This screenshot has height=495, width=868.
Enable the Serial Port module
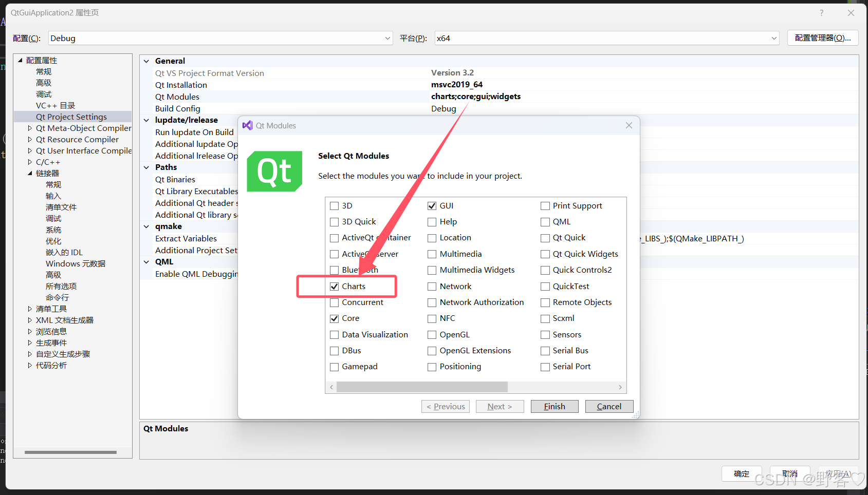tap(545, 366)
